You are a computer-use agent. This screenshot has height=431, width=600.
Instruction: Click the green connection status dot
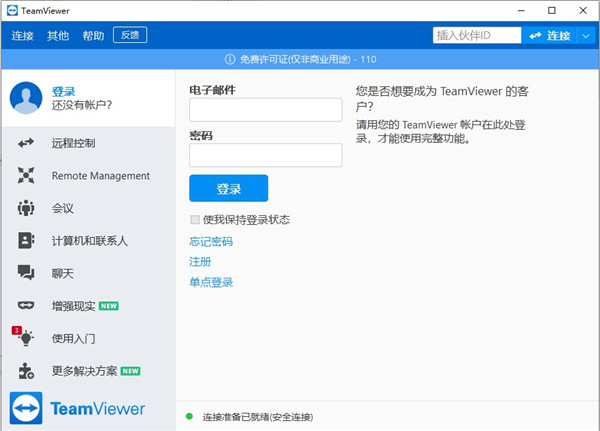tap(189, 416)
